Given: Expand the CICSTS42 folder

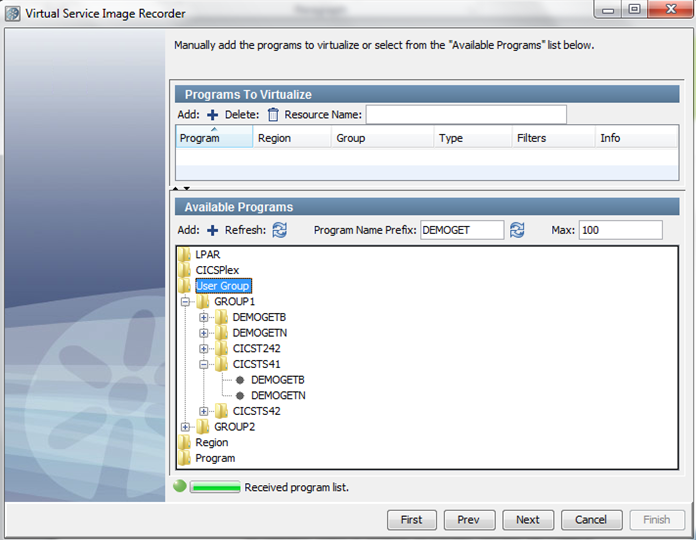Looking at the screenshot, I should (x=203, y=411).
